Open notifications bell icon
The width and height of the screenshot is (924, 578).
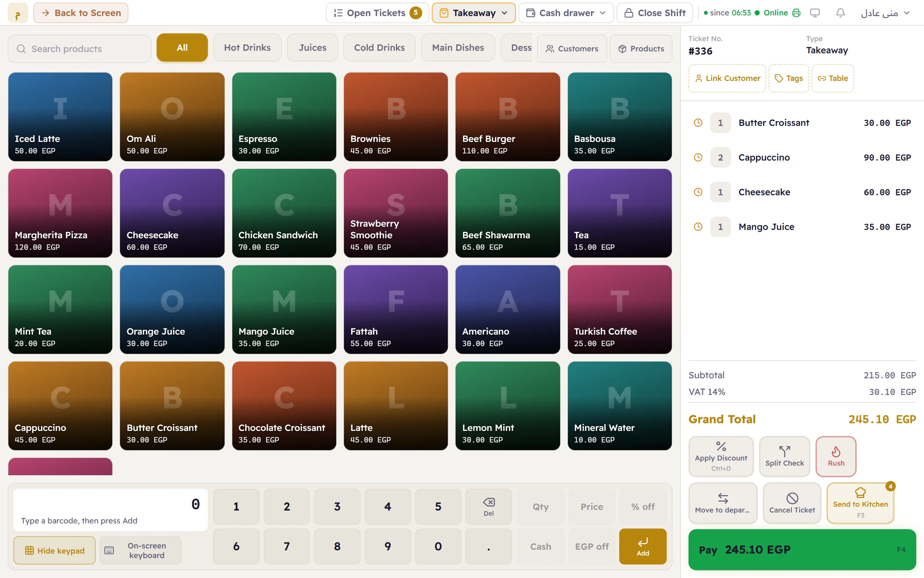(840, 13)
